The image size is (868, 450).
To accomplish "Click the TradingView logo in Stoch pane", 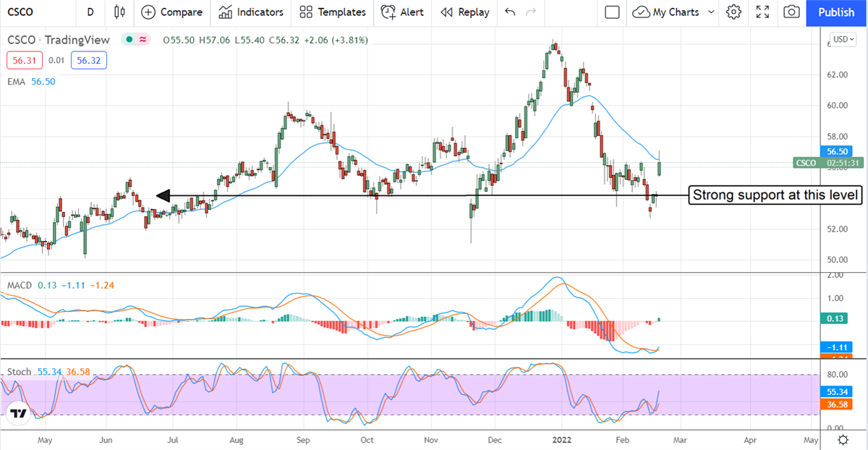I will tap(19, 413).
